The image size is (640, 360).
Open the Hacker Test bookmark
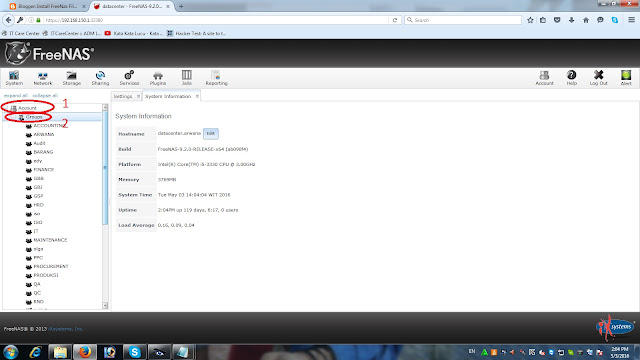[x=196, y=33]
